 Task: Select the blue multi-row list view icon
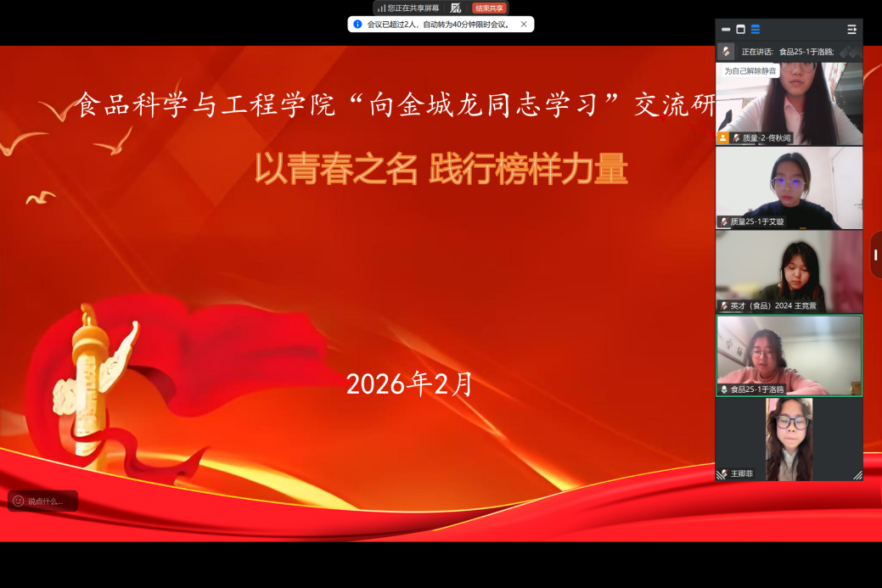tap(755, 29)
